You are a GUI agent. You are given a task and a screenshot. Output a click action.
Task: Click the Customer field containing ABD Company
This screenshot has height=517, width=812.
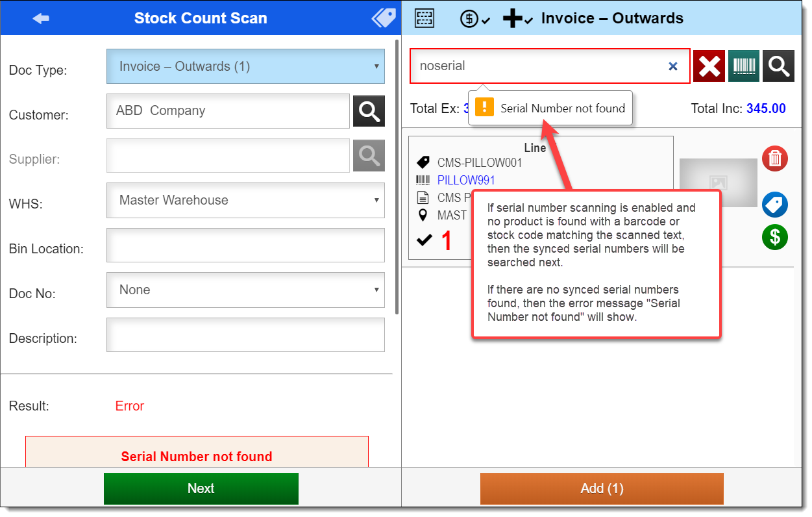click(228, 111)
